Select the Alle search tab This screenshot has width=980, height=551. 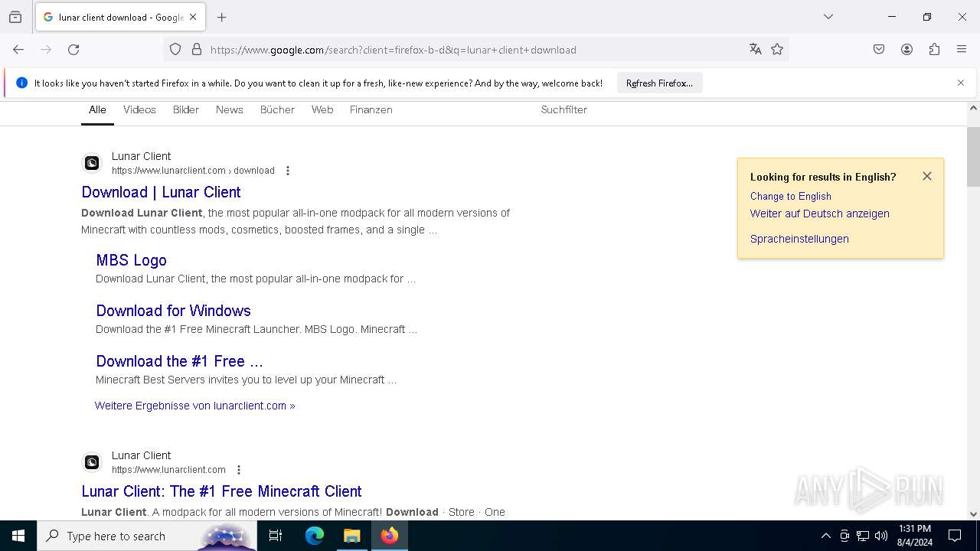pos(97,110)
